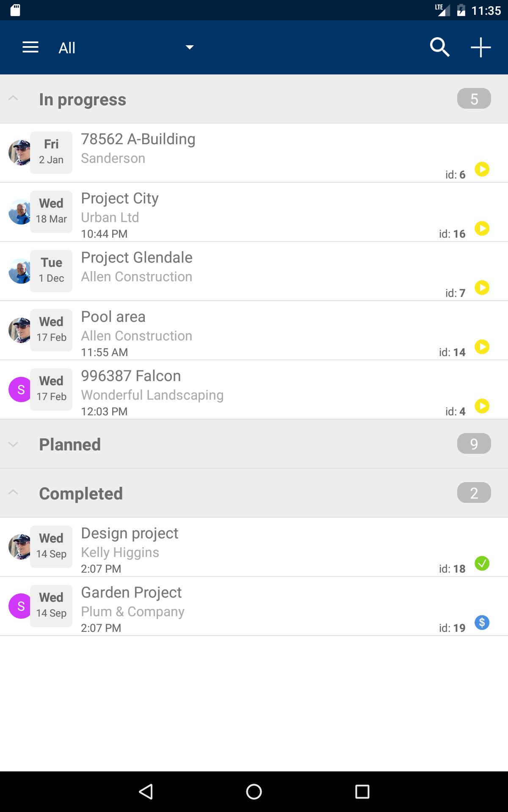Select Wed 18 Mar date badge on Project City
Screen dimensions: 508x812
51,212
